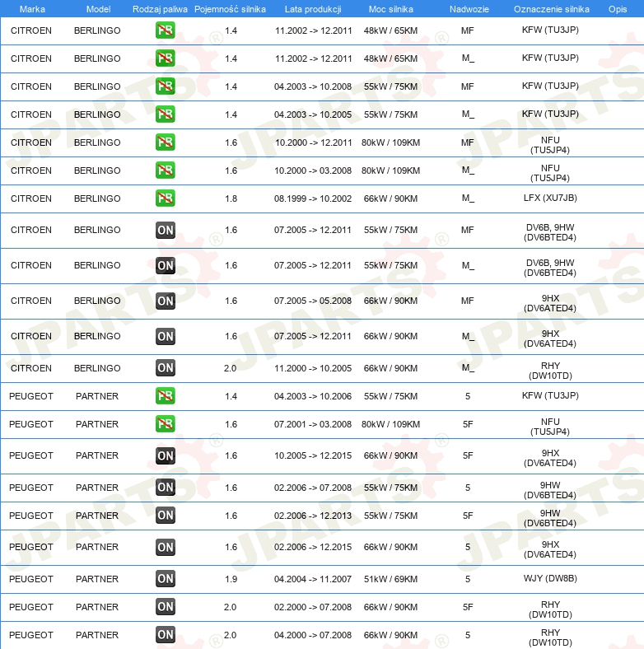Click the diesel icon in Partner 04.2000 -> 07.2008 row

(166, 635)
